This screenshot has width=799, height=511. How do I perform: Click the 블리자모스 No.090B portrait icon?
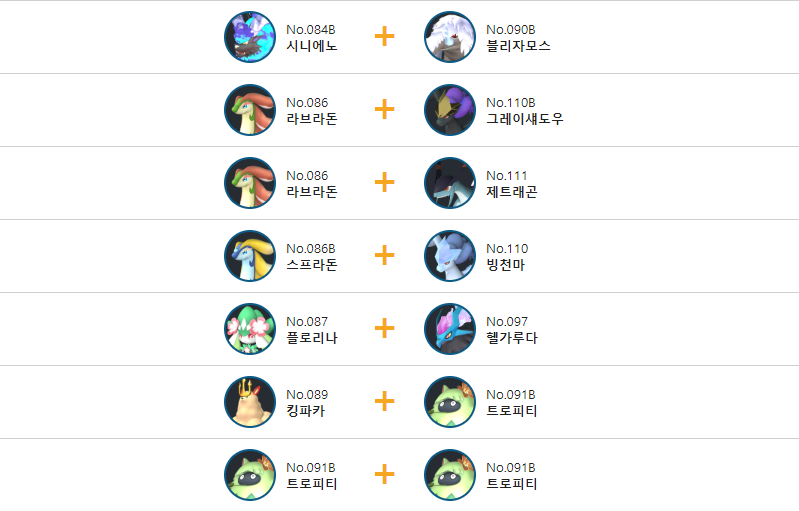[449, 37]
